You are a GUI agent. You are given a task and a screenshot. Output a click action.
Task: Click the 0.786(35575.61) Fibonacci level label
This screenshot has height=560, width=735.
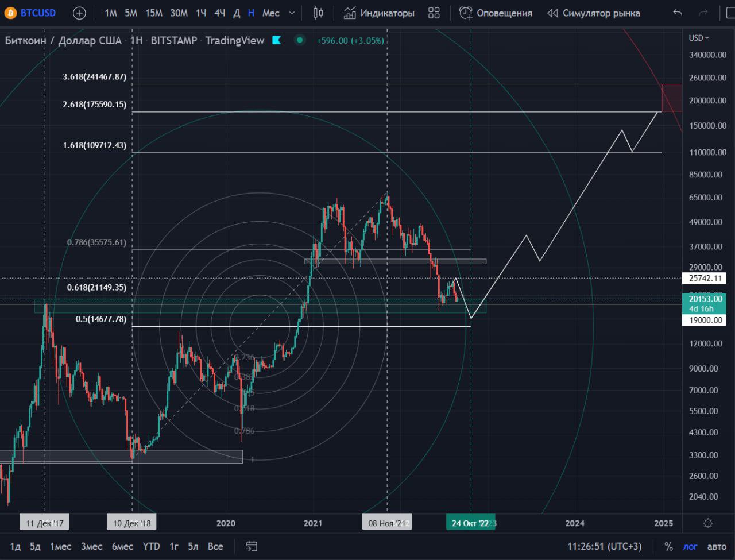tap(96, 242)
